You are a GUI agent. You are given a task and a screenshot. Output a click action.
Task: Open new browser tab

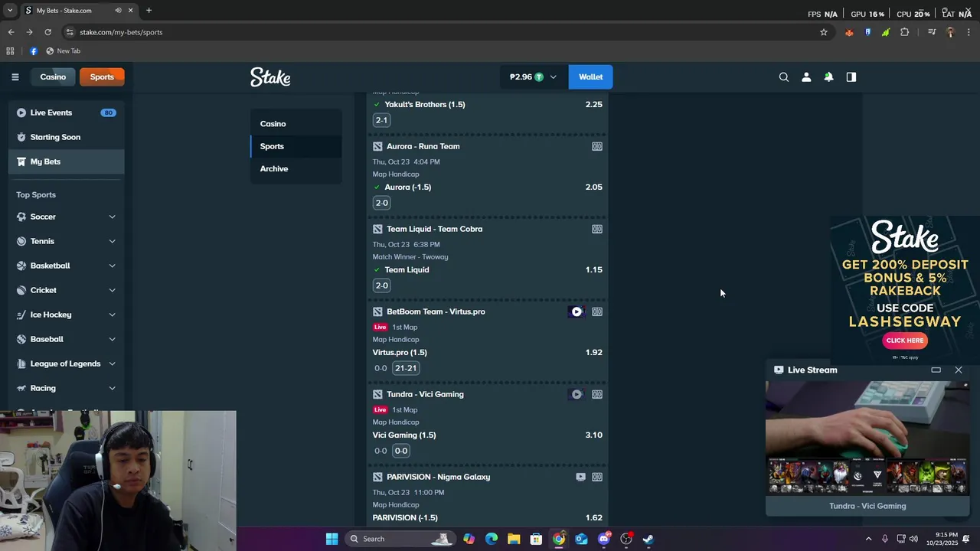[x=149, y=11]
